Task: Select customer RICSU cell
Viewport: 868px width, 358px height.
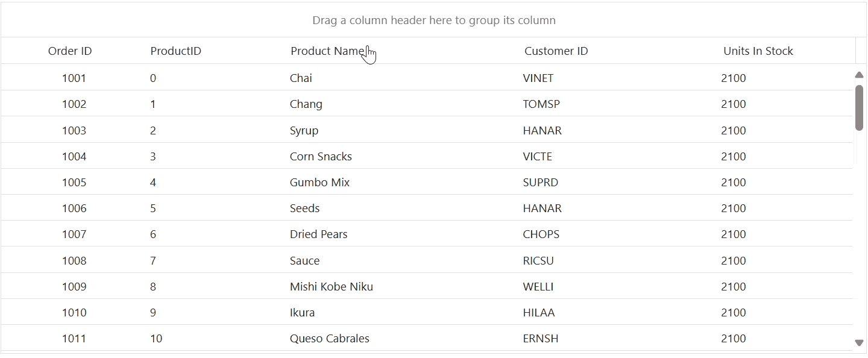Action: 538,261
